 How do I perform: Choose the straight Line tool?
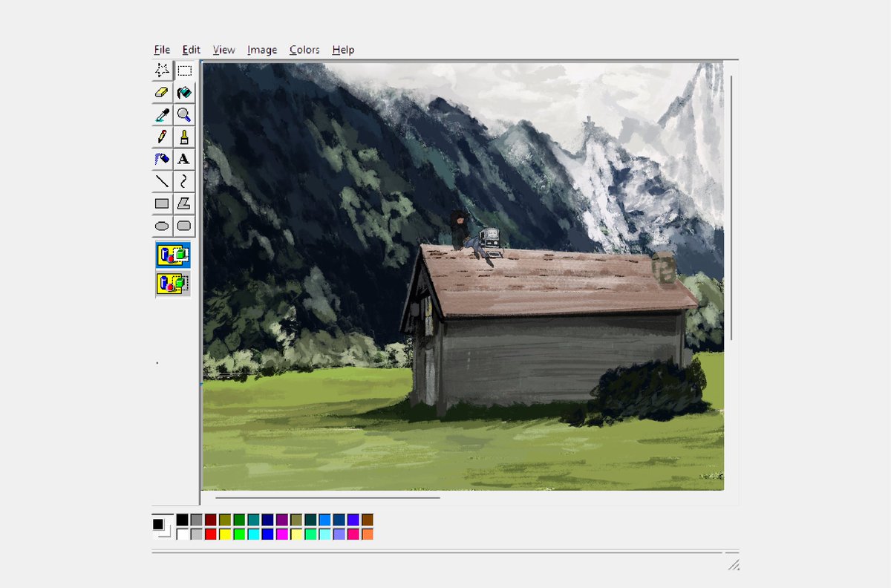[162, 180]
